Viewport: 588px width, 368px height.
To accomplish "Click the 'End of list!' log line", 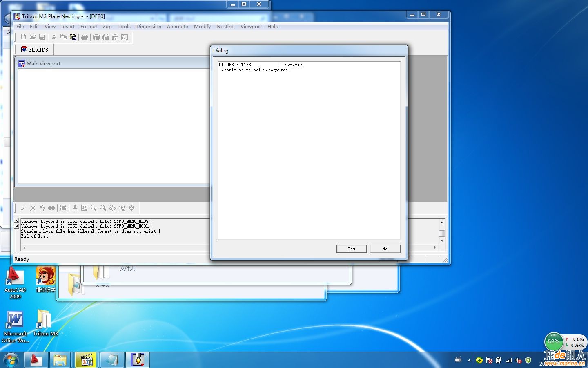I will pyautogui.click(x=36, y=236).
